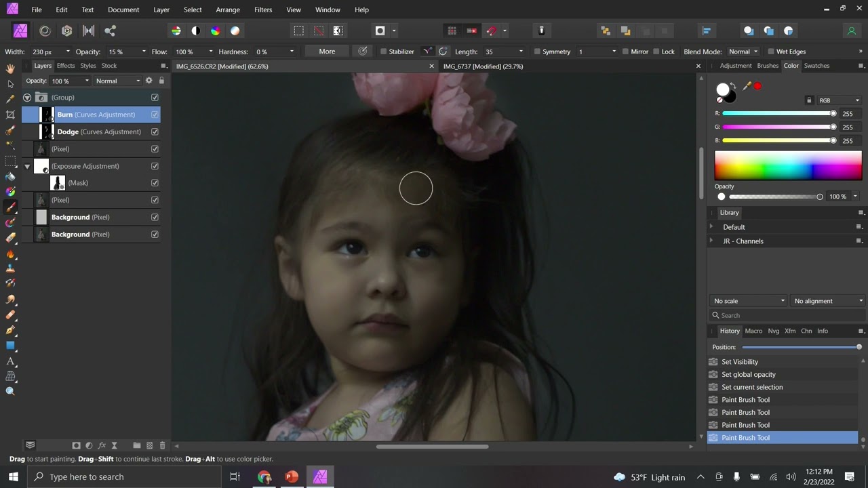Switch to the Develop persona

66,30
